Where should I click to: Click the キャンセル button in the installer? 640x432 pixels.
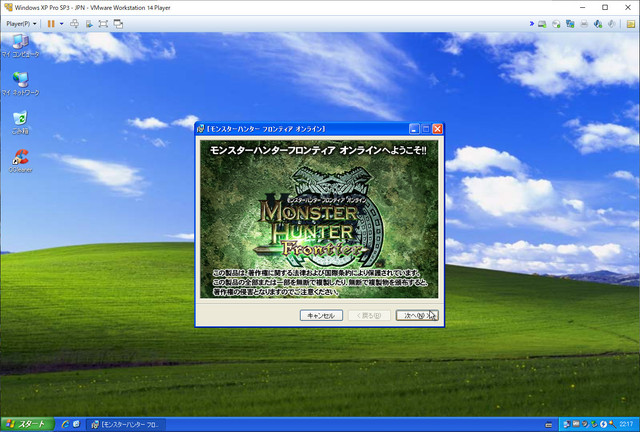click(321, 315)
